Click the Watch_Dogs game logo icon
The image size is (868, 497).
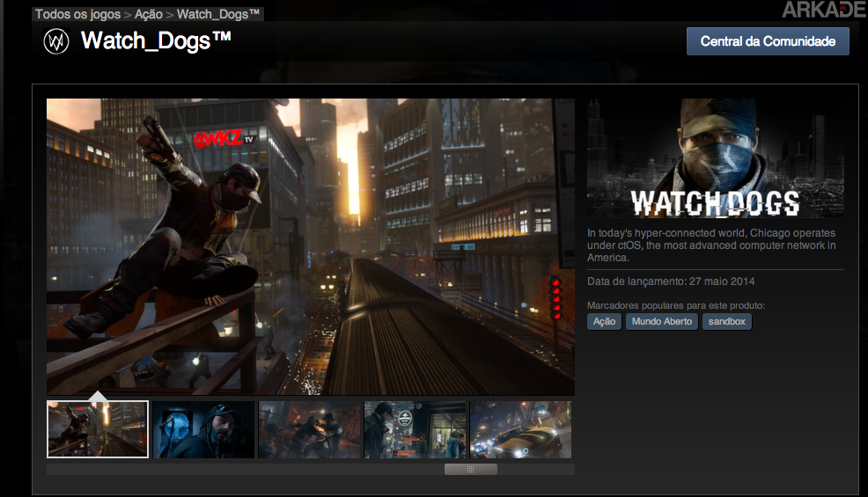(56, 41)
